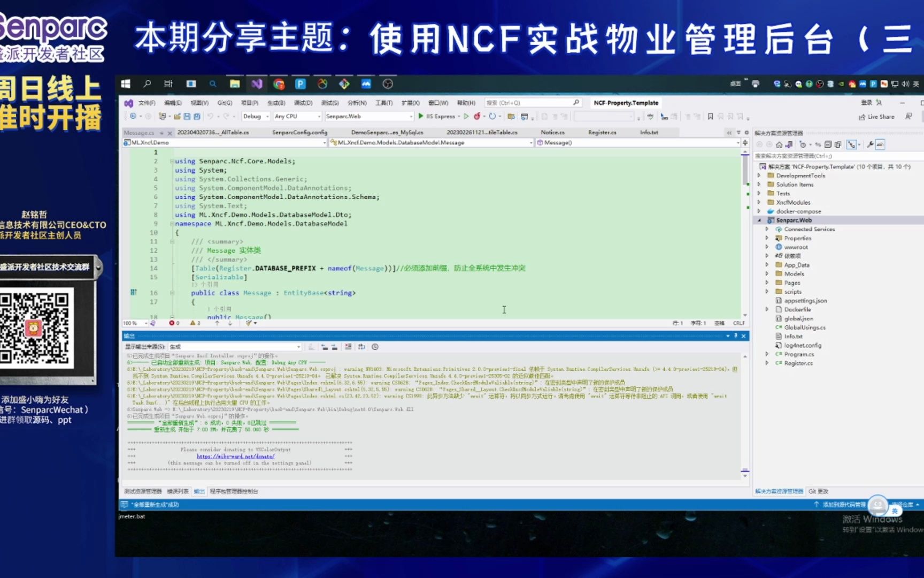Viewport: 924px width, 578px height.
Task: Click Show All Files icon in Solution Explorer
Action: coord(838,144)
